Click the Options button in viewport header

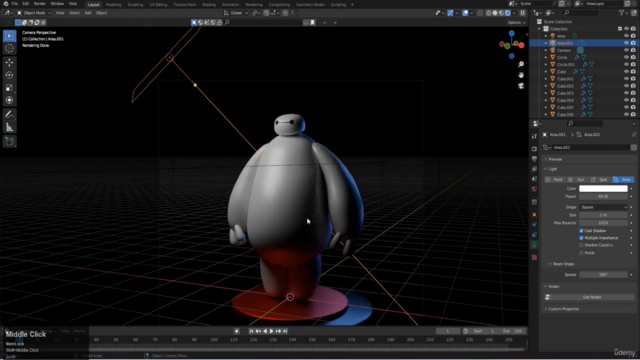pyautogui.click(x=516, y=23)
